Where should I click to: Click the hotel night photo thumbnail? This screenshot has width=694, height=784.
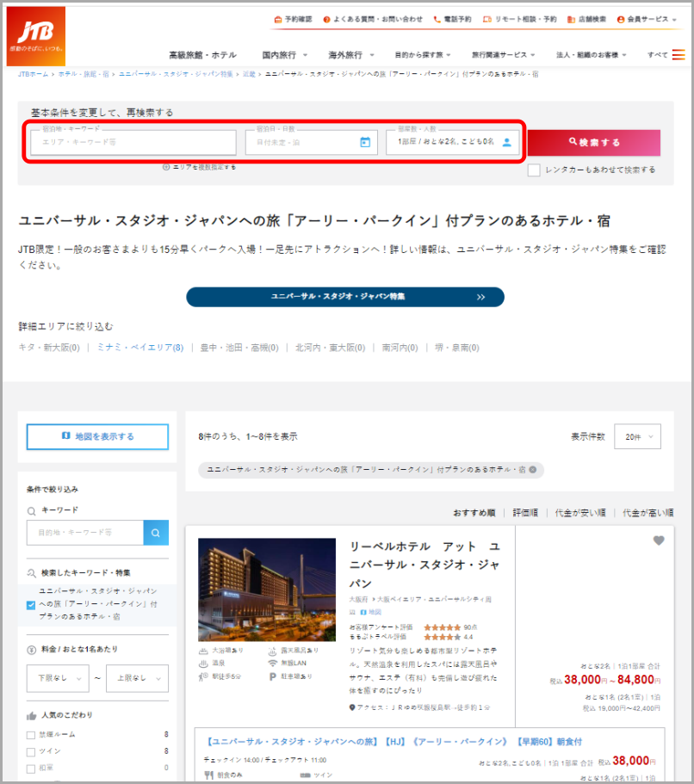coord(267,590)
